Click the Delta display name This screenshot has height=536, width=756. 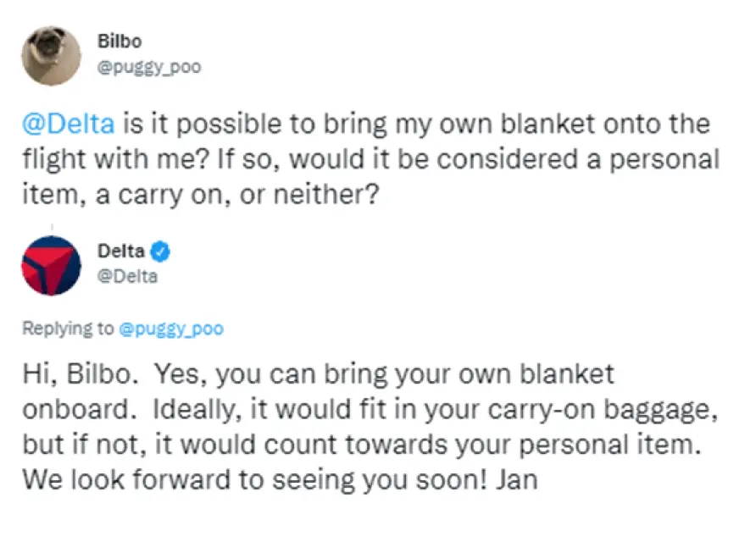click(x=121, y=251)
